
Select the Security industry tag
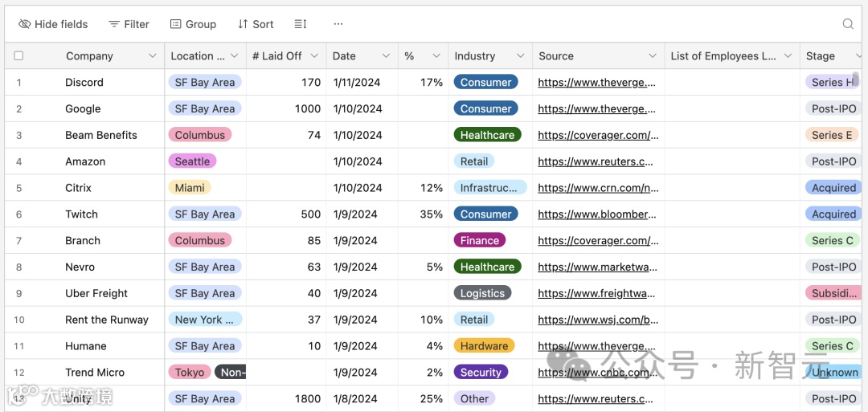coord(481,373)
